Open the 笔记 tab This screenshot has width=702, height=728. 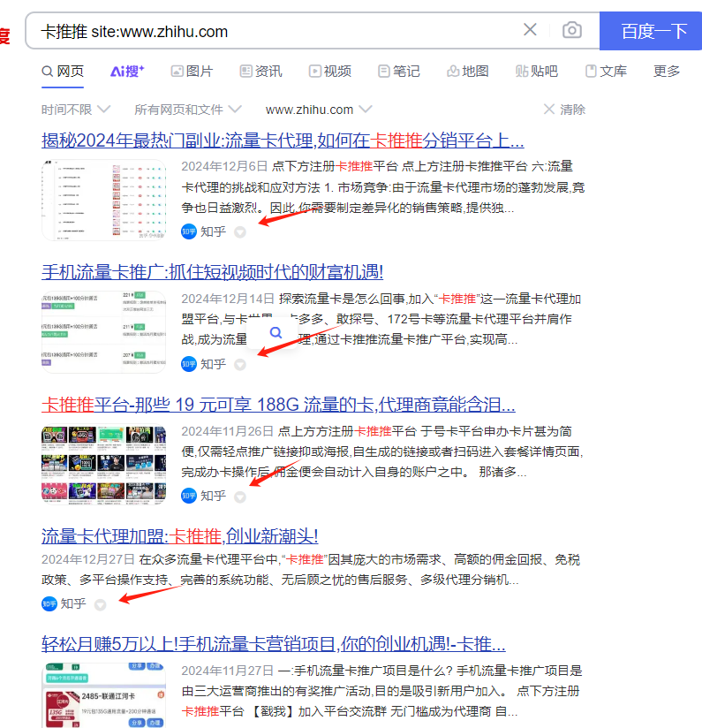point(399,71)
